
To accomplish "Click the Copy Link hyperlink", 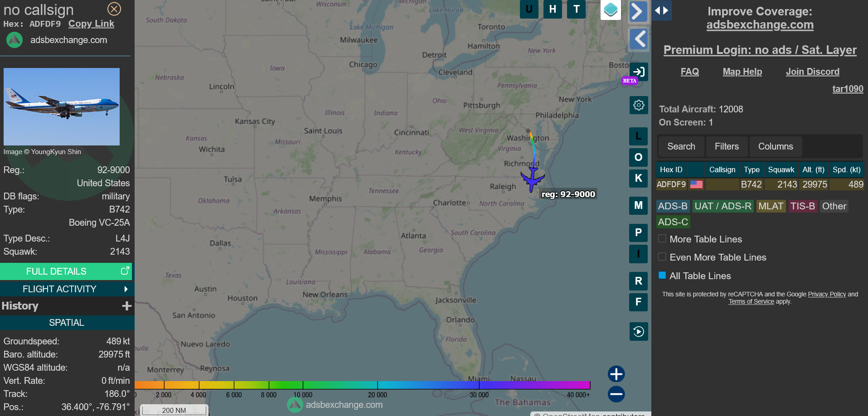I will tap(91, 24).
